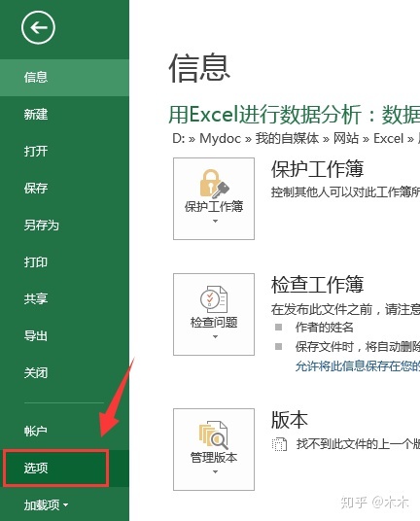Click the 在发布此文件之前，请注意 description
This screenshot has height=521, width=420.
345,310
